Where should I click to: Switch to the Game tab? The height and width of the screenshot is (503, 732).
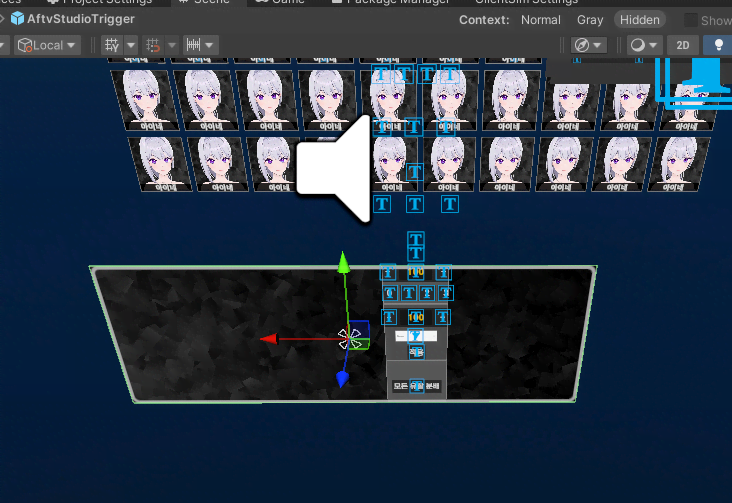(281, 2)
